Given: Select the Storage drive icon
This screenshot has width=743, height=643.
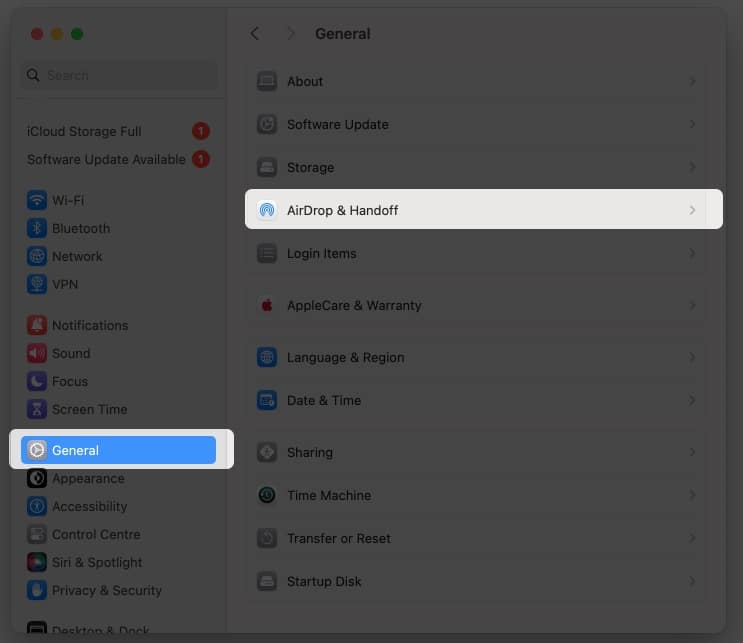Looking at the screenshot, I should [267, 167].
